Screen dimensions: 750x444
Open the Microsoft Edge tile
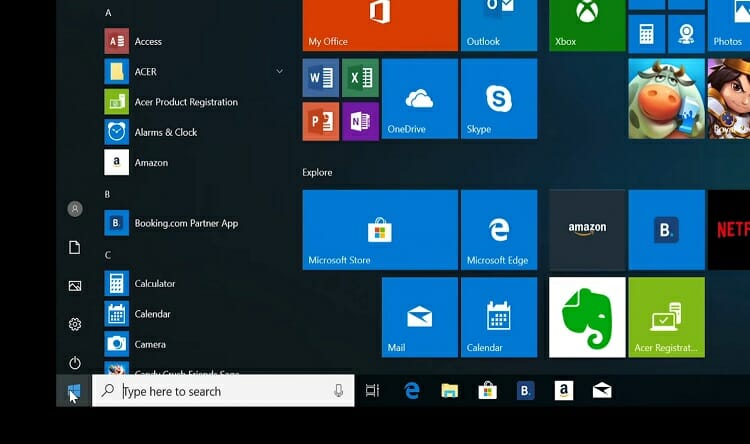pos(499,230)
